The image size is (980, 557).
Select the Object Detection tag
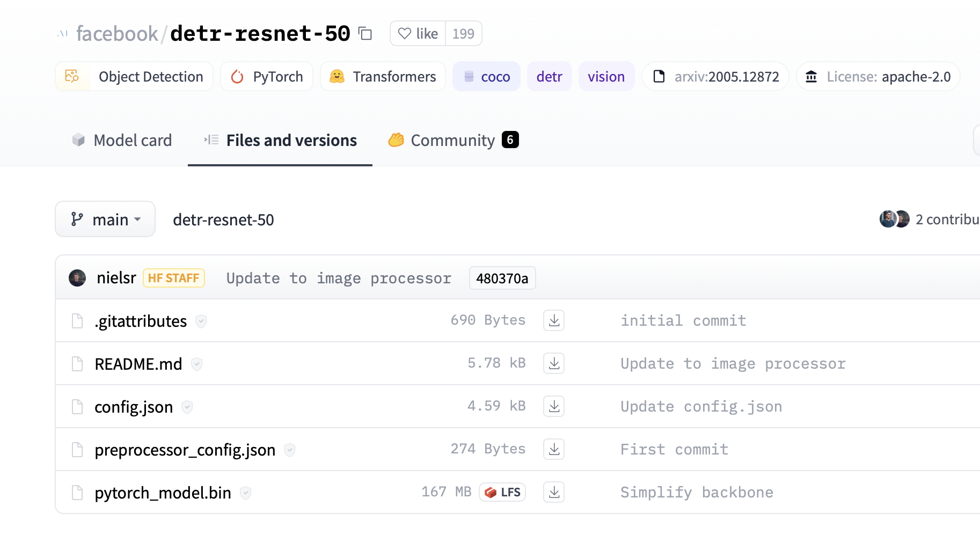134,76
